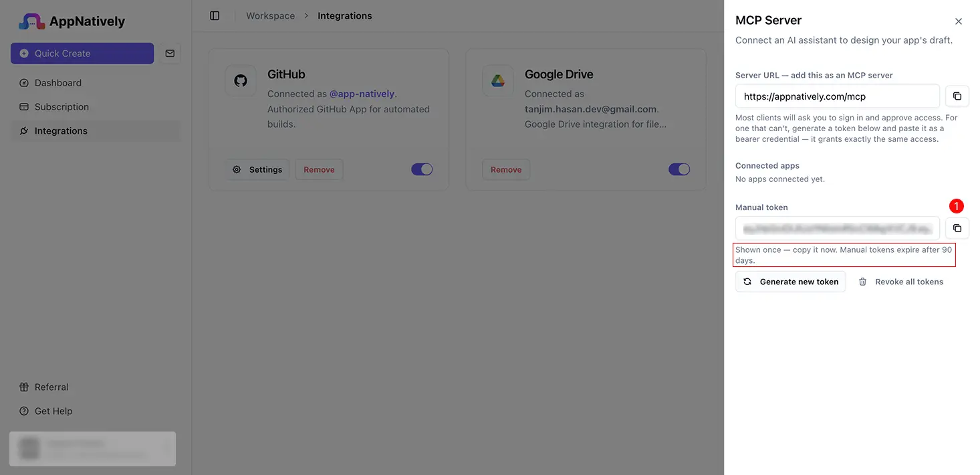The width and height of the screenshot is (980, 475).
Task: Copy the manual token with copy icon
Action: point(957,228)
